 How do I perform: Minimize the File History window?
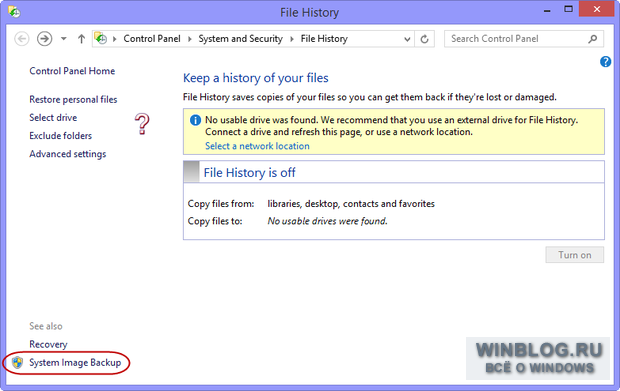tap(547, 11)
